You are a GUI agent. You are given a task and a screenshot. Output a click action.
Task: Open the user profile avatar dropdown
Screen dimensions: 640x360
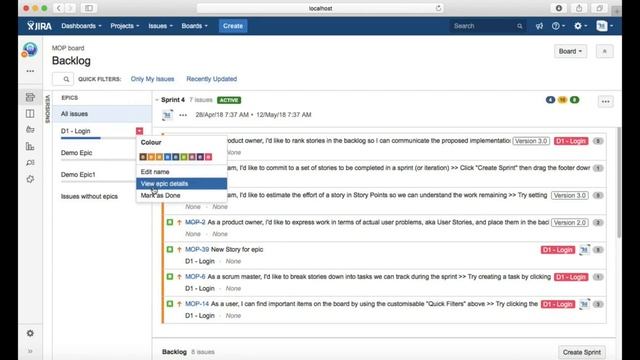[604, 26]
